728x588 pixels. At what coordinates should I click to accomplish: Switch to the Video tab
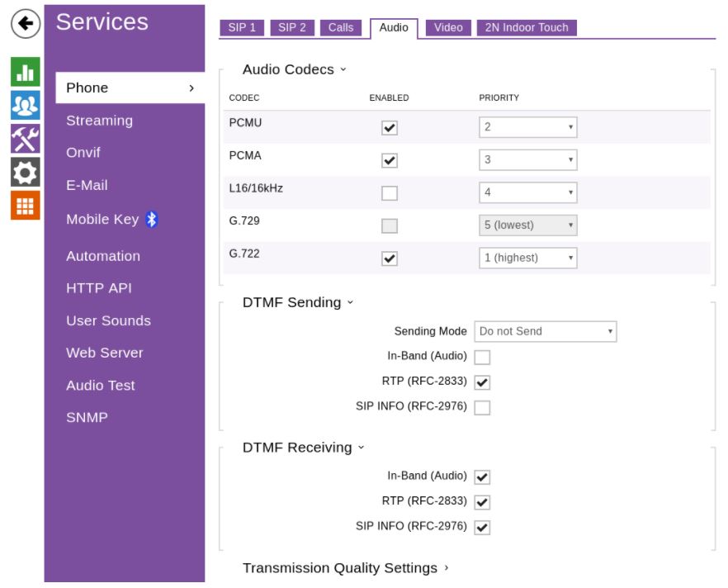click(448, 28)
